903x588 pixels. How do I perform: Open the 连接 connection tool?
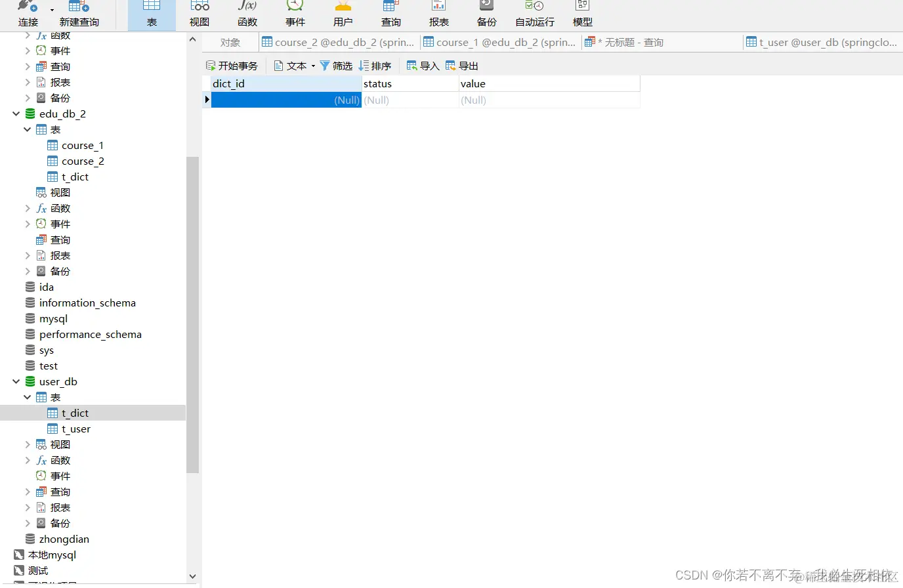(28, 14)
